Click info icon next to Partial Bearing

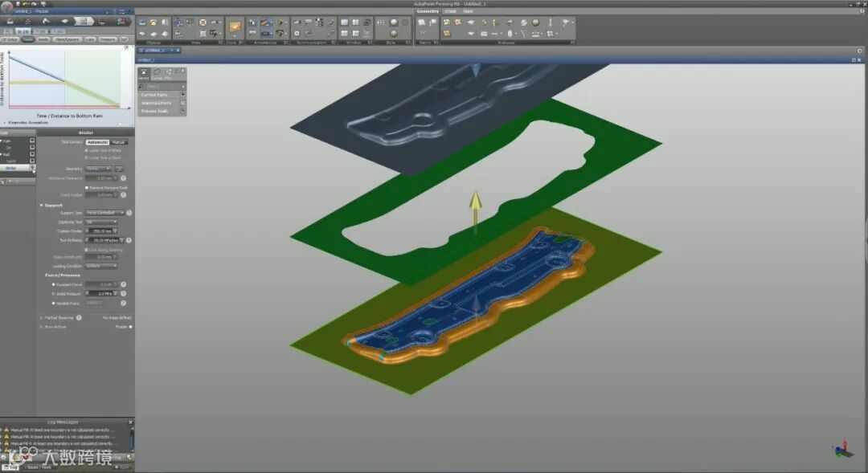click(79, 317)
